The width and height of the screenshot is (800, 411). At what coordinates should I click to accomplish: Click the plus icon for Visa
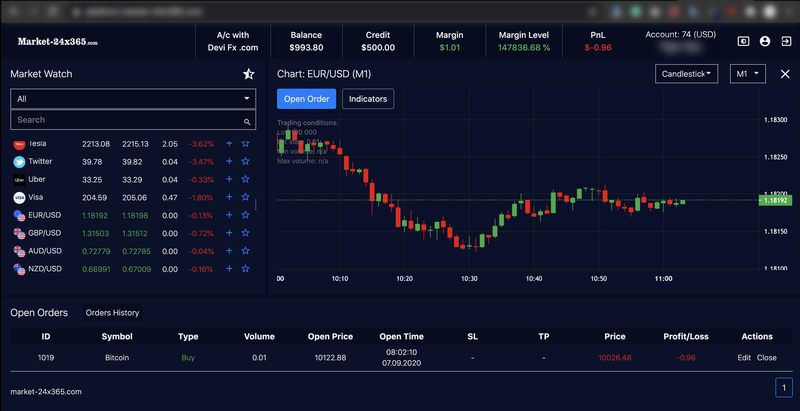[x=229, y=197]
